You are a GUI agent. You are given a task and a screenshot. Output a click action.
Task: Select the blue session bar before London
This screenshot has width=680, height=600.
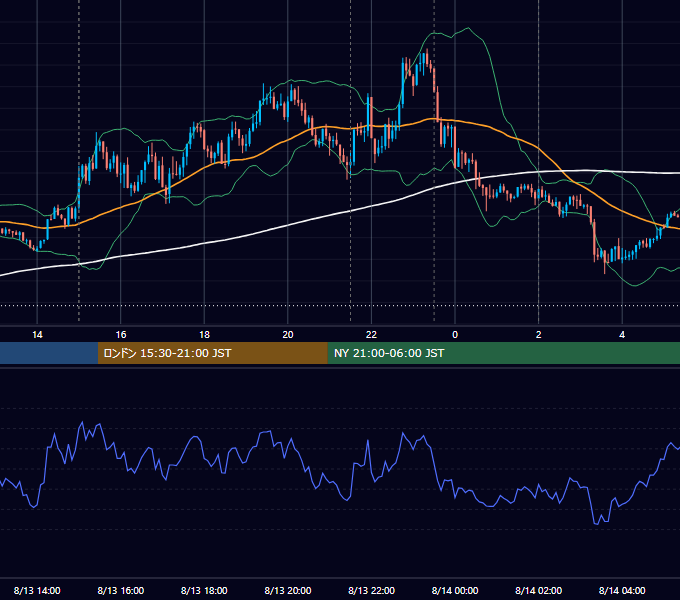49,353
